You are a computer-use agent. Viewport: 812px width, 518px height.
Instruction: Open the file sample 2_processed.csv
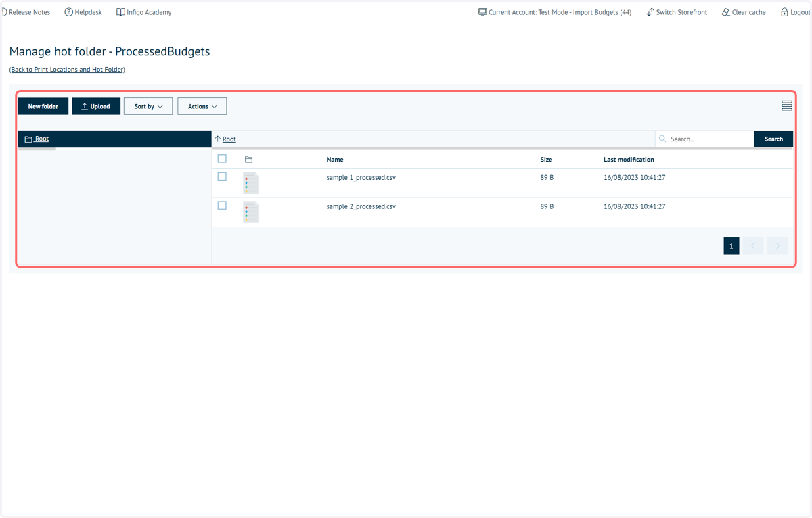click(x=361, y=206)
